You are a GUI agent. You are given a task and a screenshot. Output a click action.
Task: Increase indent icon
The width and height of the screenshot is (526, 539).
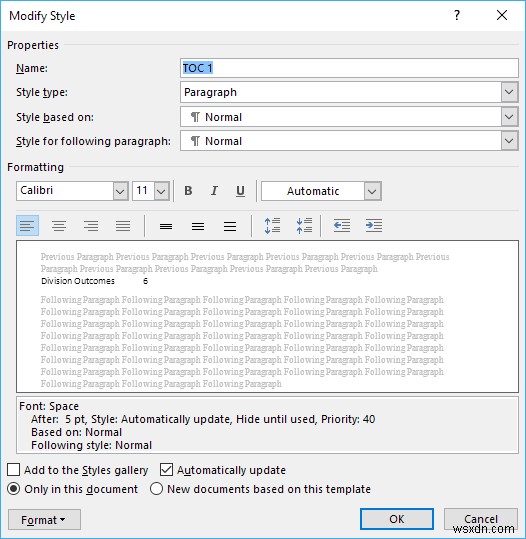click(374, 226)
